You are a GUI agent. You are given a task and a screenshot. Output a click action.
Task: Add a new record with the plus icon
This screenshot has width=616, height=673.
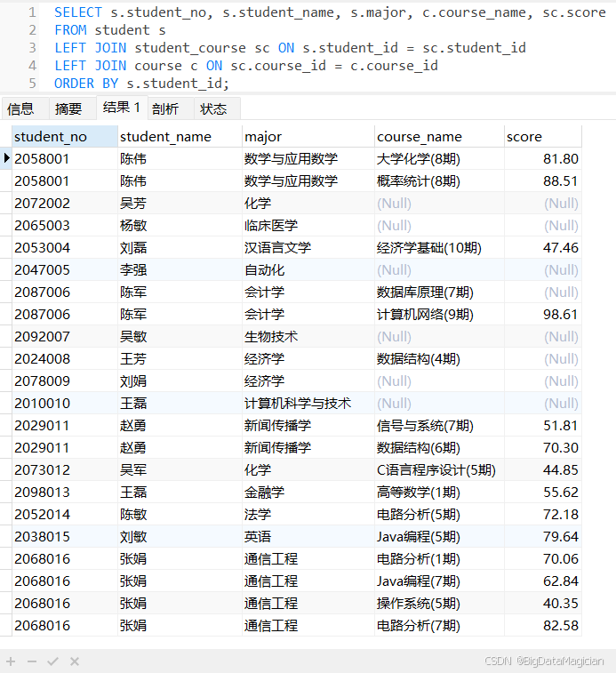(11, 661)
